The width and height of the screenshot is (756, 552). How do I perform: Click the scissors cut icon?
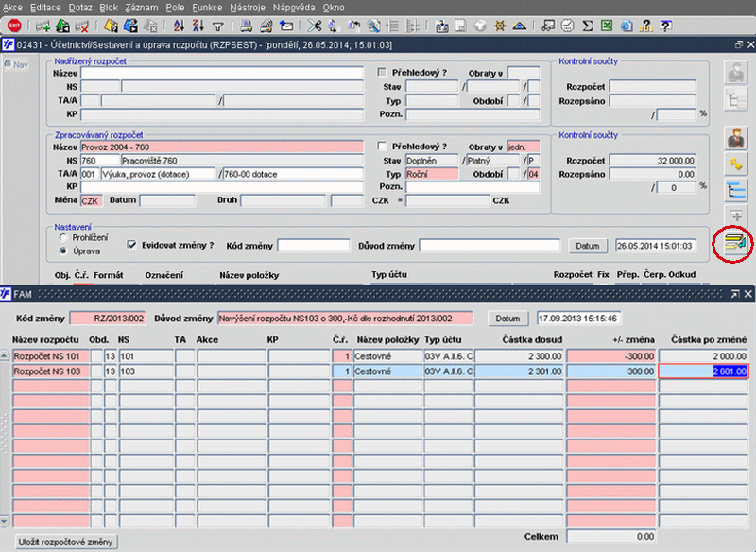(x=315, y=26)
